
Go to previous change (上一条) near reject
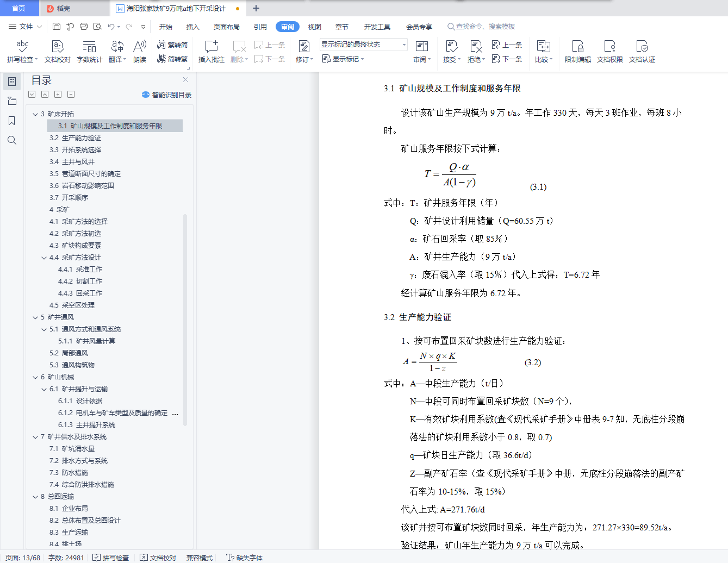click(507, 45)
